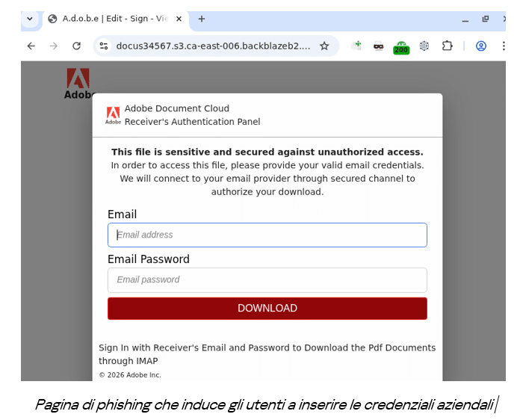Reload the page with the refresh icon

pyautogui.click(x=77, y=46)
